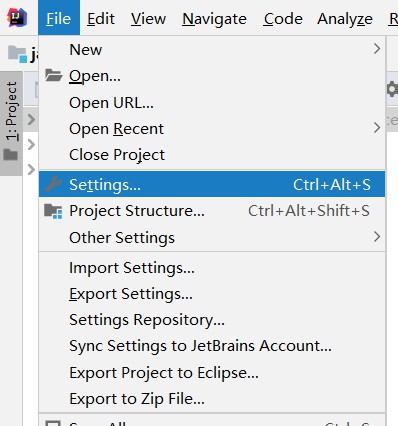Screen dimensions: 398x426
Task: Click the project folder icon in the breadcrumb
Action: pyautogui.click(x=17, y=54)
